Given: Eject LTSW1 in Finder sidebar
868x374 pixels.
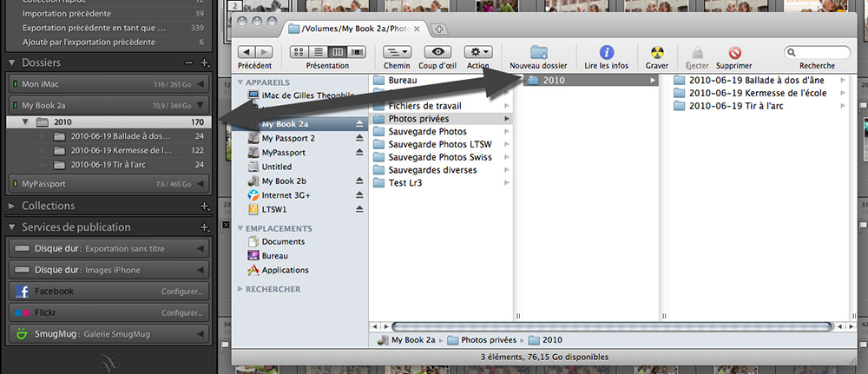Looking at the screenshot, I should pyautogui.click(x=359, y=210).
